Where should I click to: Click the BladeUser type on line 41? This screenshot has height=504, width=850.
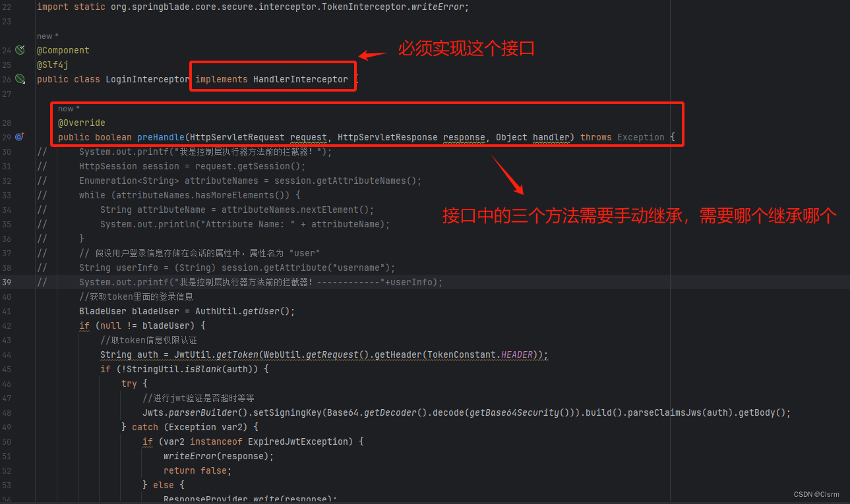tap(103, 311)
